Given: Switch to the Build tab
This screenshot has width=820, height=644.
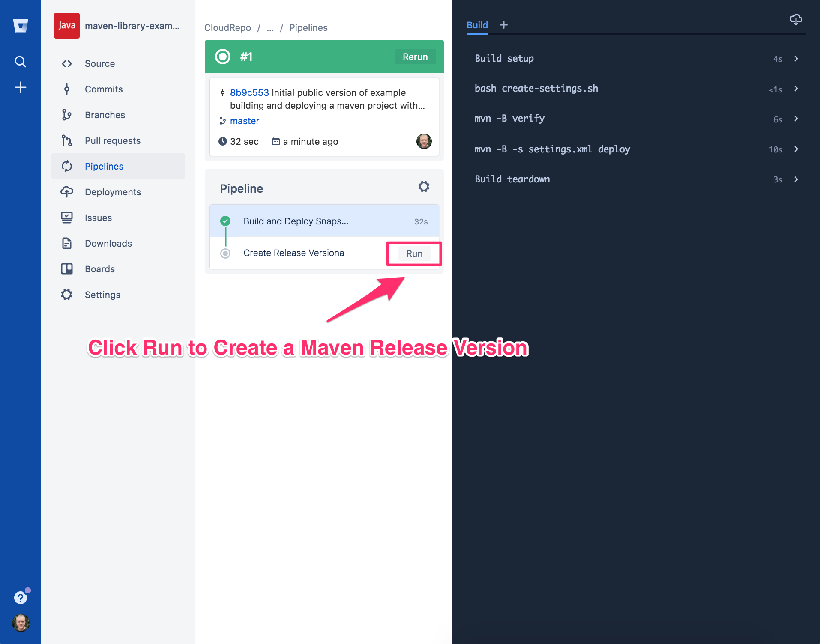Looking at the screenshot, I should [x=477, y=25].
